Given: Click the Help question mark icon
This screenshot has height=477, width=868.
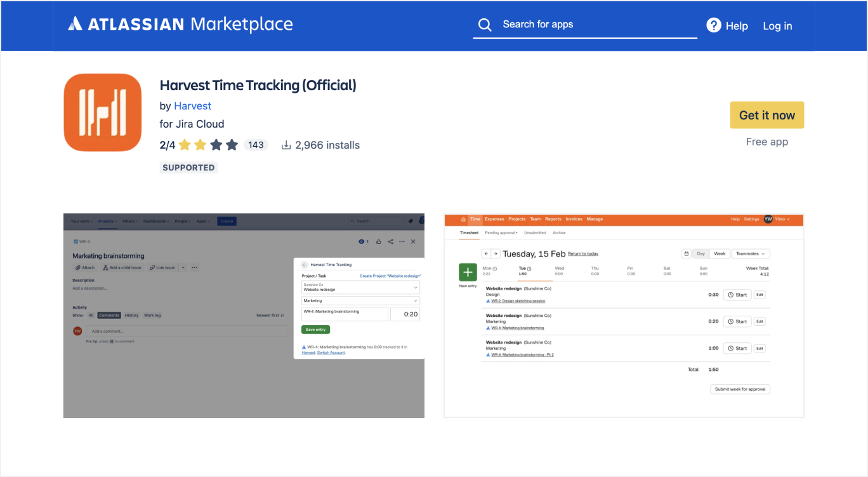Looking at the screenshot, I should coord(714,25).
